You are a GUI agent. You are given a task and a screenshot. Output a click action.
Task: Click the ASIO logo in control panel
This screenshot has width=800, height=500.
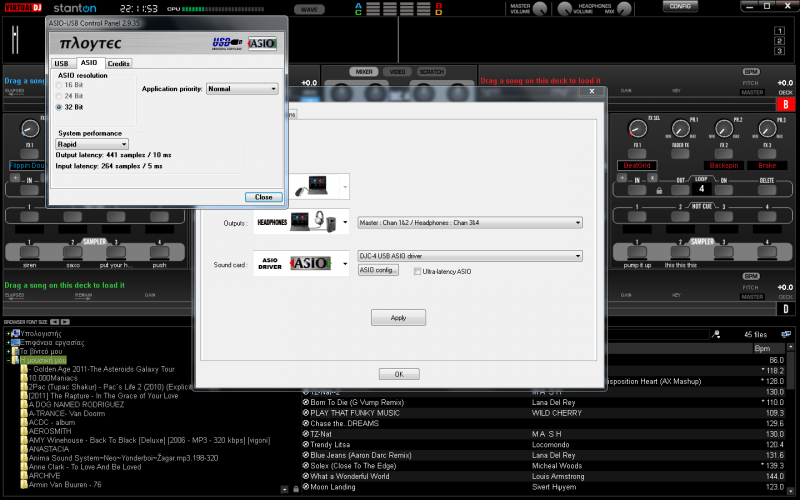[263, 43]
